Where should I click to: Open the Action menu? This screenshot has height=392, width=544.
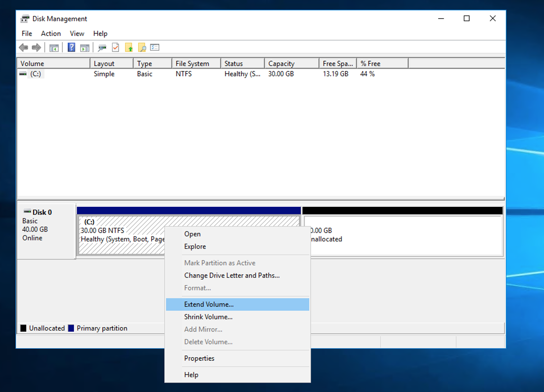point(51,34)
